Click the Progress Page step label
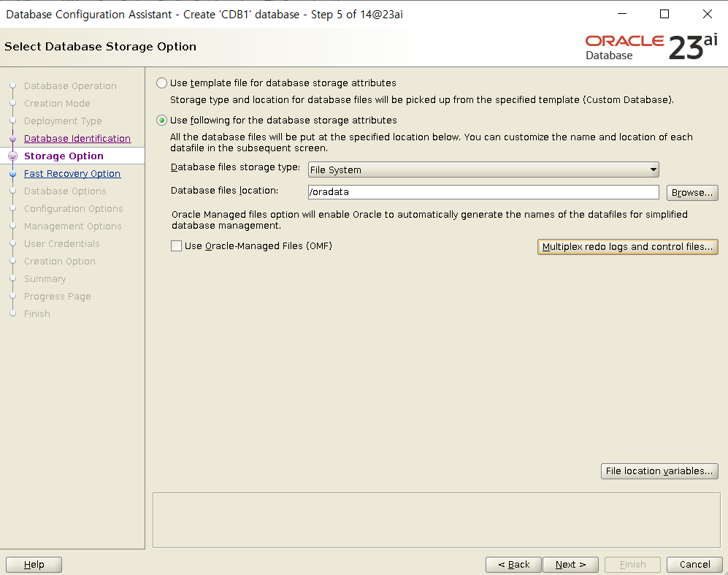The image size is (728, 575). coord(58,297)
